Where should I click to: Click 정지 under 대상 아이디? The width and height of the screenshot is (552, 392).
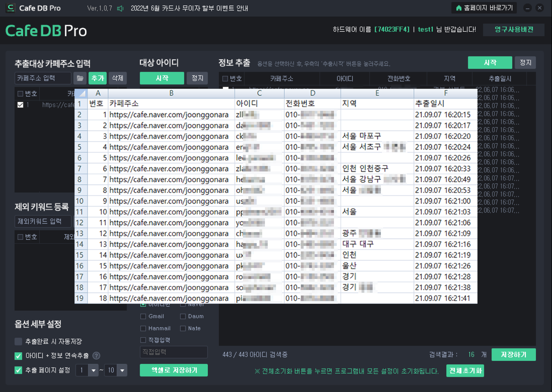point(197,78)
